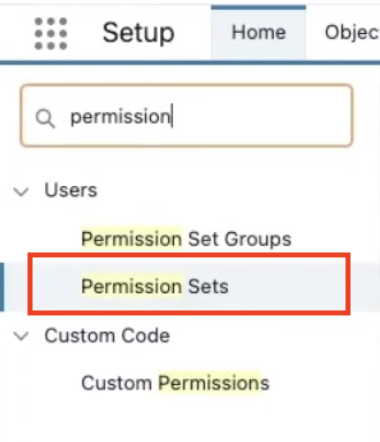Click the magnifying glass search icon
This screenshot has width=380, height=442.
point(45,118)
